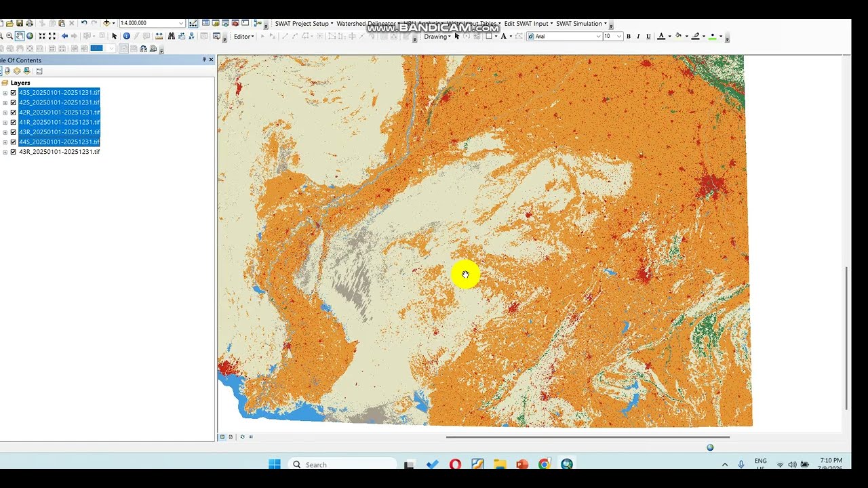This screenshot has width=868, height=488.
Task: Toggle bold text formatting
Action: 629,36
